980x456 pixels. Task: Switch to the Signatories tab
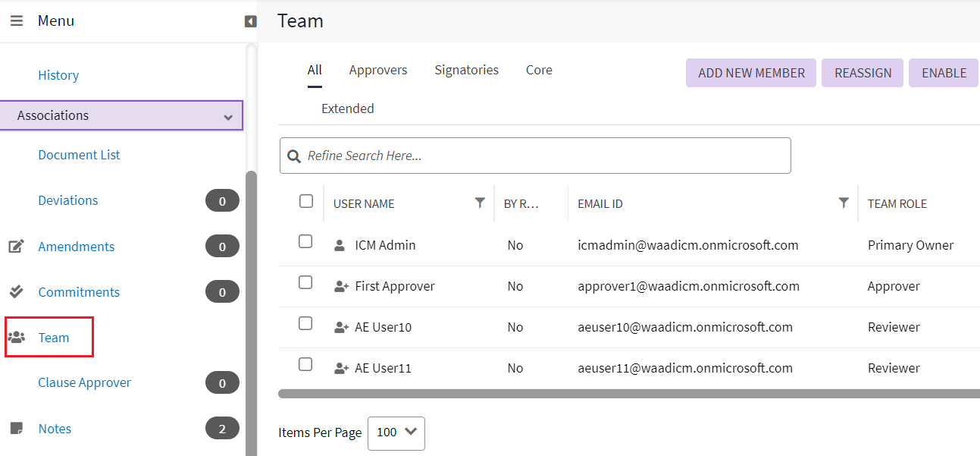pyautogui.click(x=466, y=70)
